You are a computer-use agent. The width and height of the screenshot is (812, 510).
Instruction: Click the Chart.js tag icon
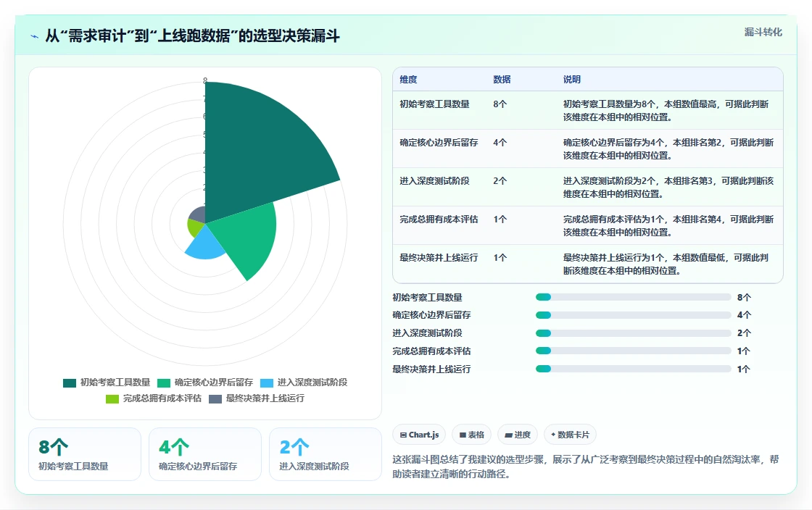coord(403,435)
